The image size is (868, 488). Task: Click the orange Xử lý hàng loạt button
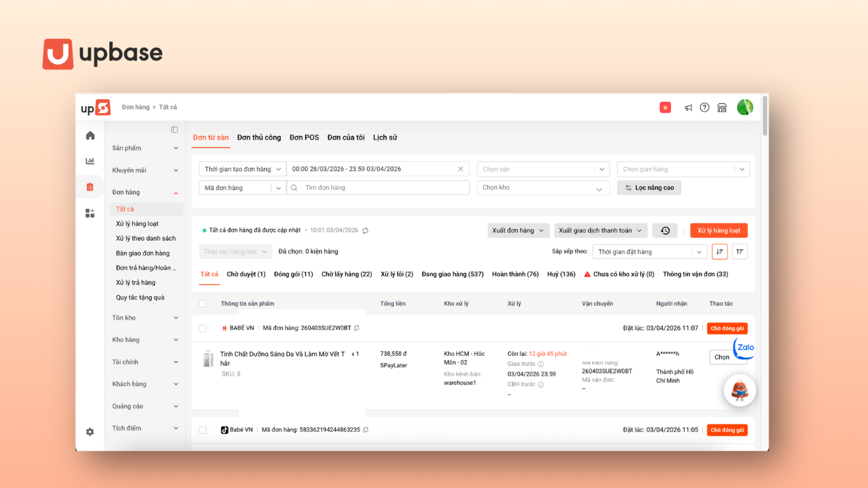click(x=719, y=231)
